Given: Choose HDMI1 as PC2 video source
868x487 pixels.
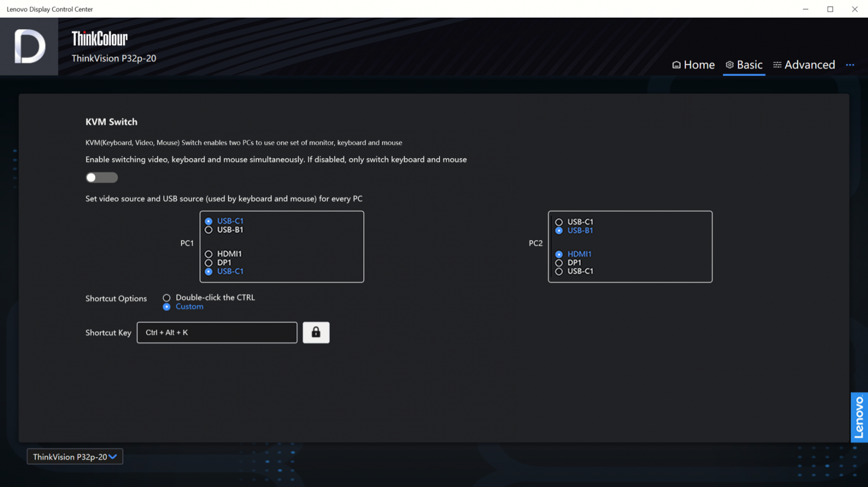Looking at the screenshot, I should click(573, 254).
